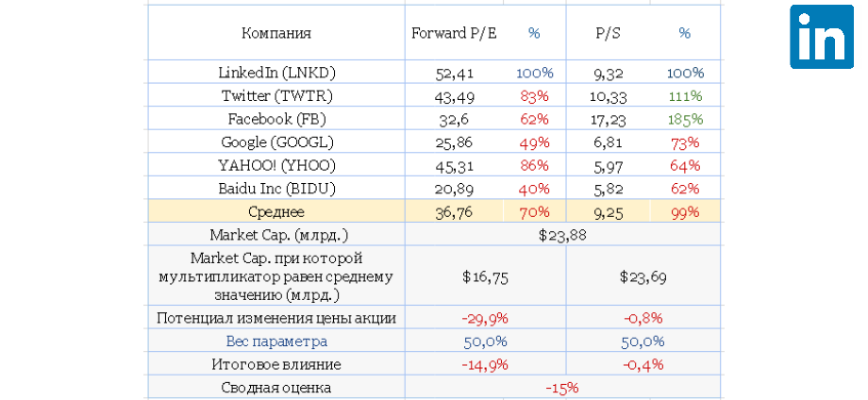Select the -29,9% price potential cell
The image size is (868, 400).
tap(486, 318)
